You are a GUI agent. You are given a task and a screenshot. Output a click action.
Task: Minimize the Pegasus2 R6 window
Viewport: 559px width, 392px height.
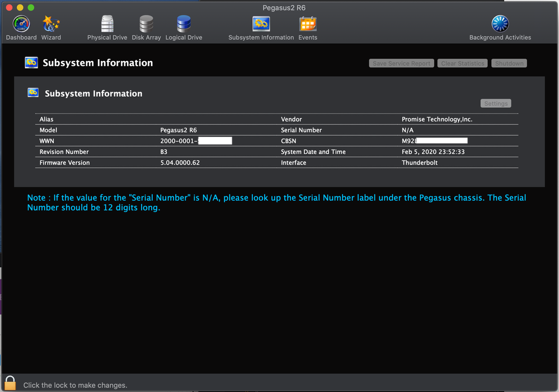(x=20, y=7)
